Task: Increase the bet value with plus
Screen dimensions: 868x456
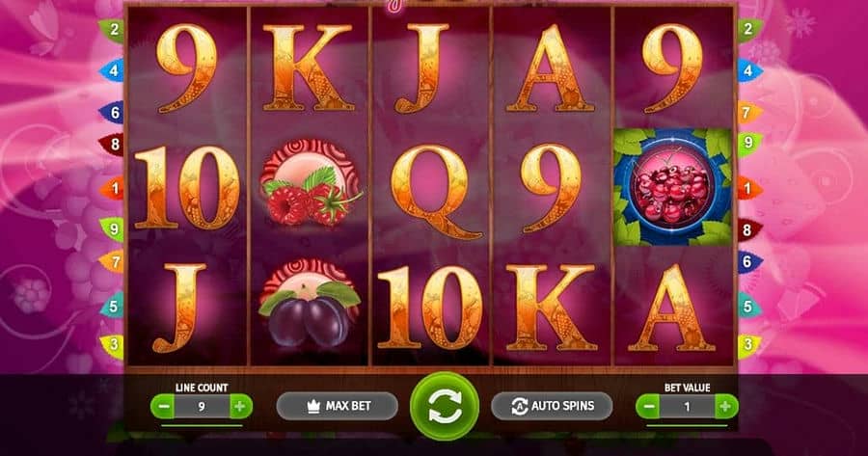Action: point(725,407)
